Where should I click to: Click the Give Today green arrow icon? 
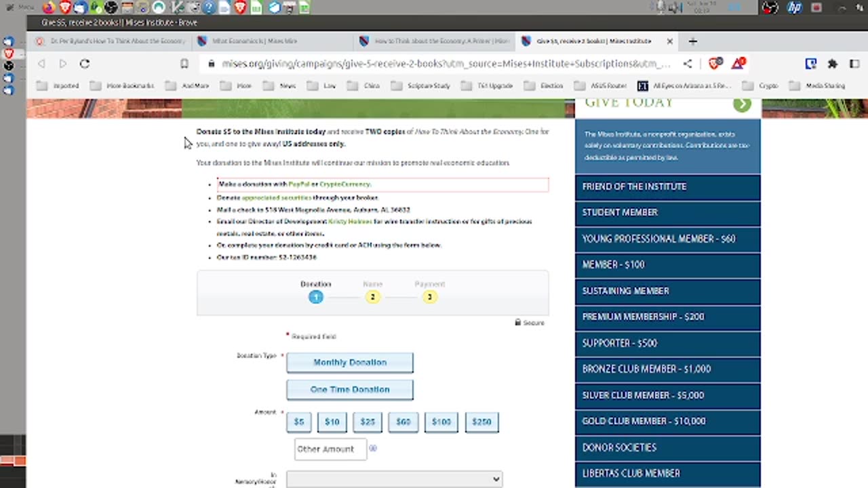[x=742, y=104]
